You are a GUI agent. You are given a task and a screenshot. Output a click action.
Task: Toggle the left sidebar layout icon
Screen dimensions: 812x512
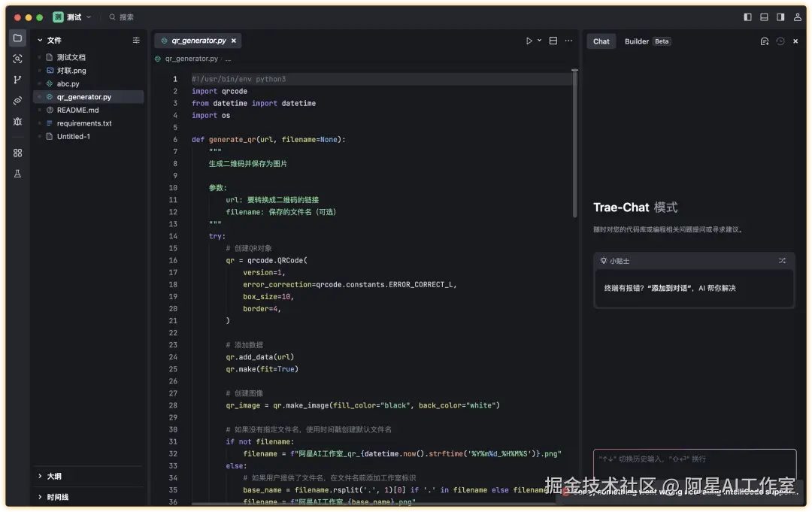748,17
